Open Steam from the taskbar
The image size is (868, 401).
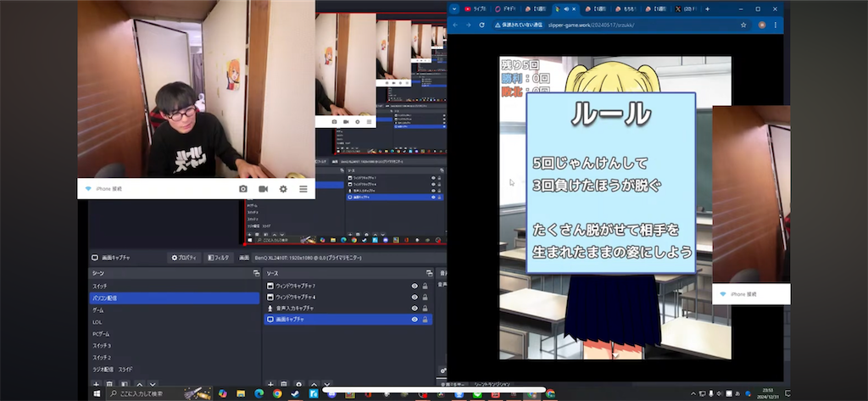click(x=293, y=394)
